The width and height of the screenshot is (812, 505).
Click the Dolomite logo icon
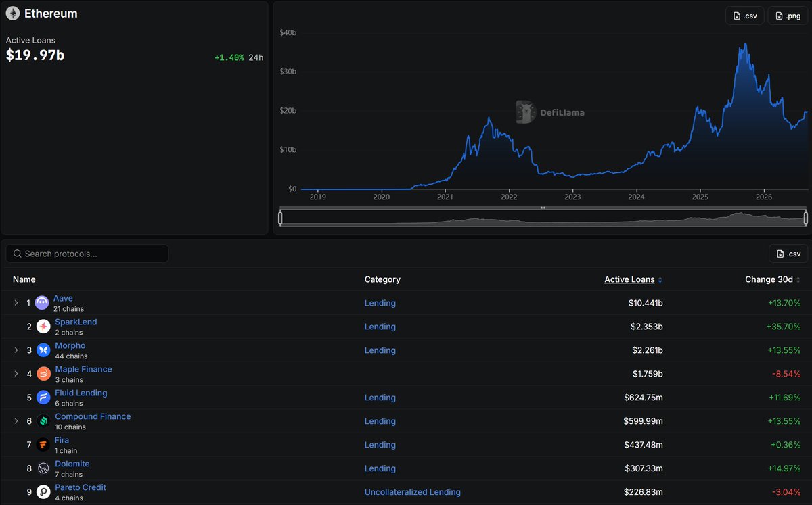point(43,468)
